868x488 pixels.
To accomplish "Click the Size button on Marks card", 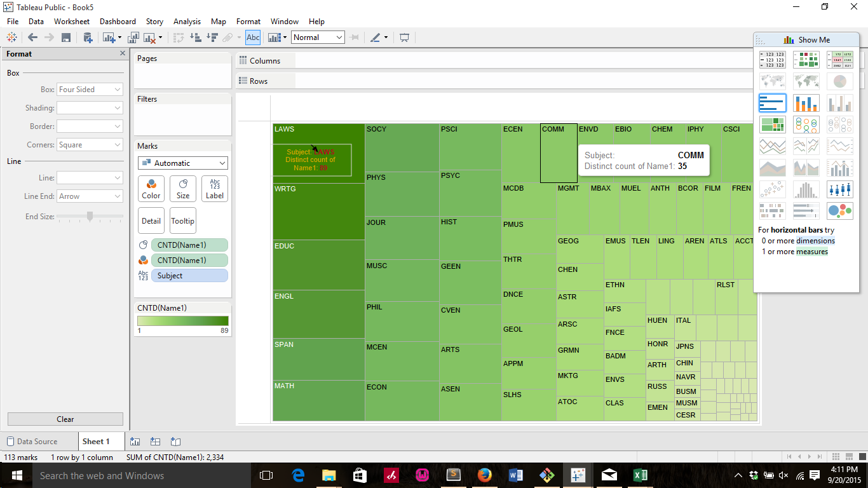I will pos(183,189).
